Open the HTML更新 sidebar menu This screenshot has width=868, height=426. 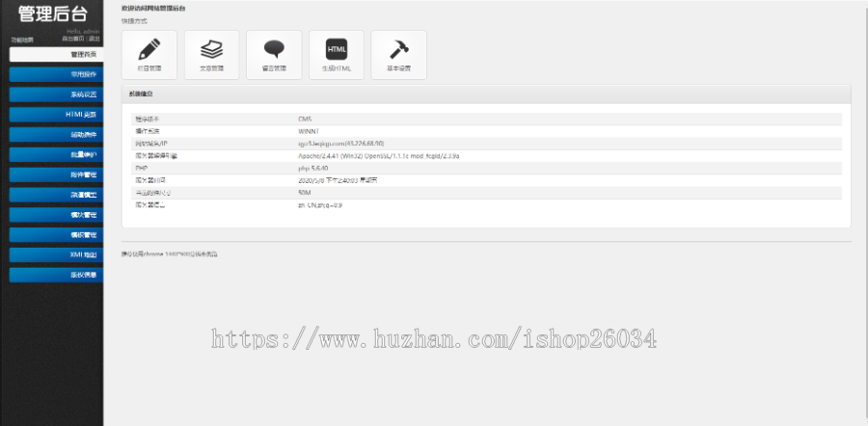tap(57, 115)
